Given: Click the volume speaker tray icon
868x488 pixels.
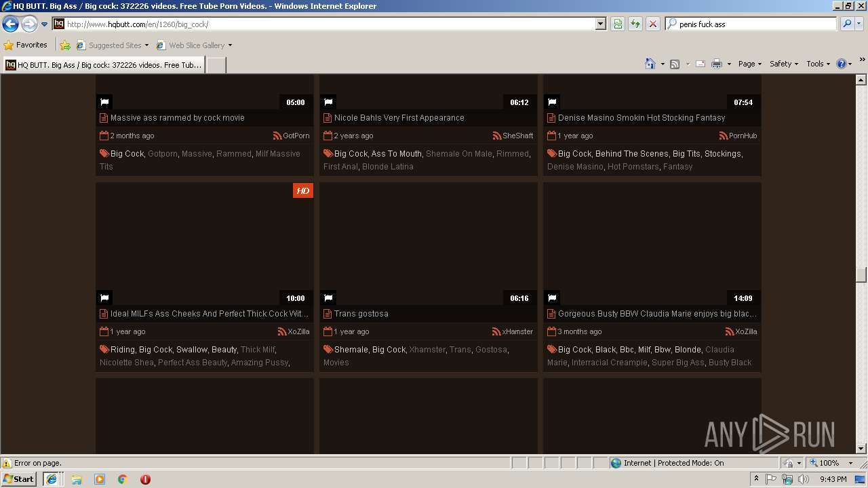Looking at the screenshot, I should coord(804,479).
